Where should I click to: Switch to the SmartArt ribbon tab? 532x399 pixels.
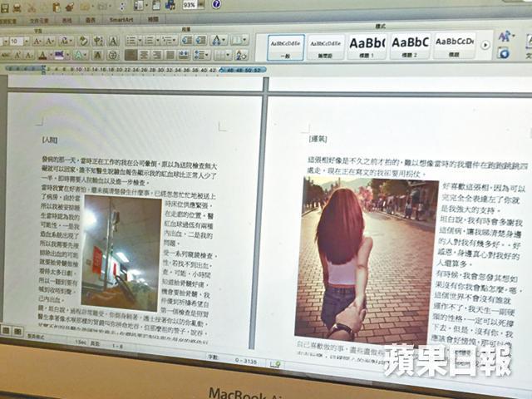(x=121, y=20)
